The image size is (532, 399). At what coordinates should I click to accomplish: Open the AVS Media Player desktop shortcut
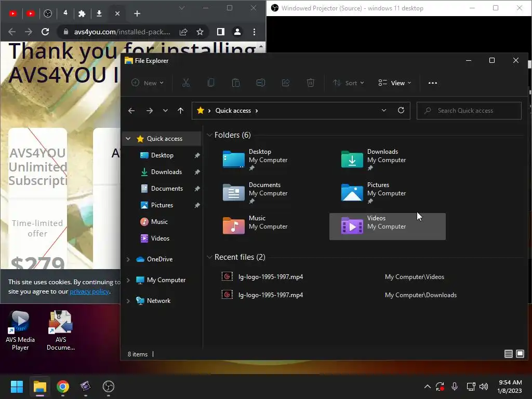(20, 330)
